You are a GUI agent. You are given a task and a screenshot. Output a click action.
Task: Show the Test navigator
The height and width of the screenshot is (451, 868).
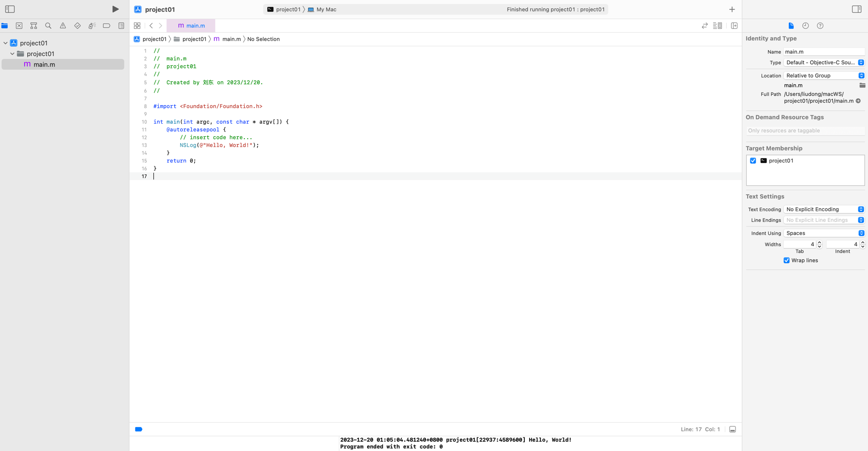(x=77, y=26)
